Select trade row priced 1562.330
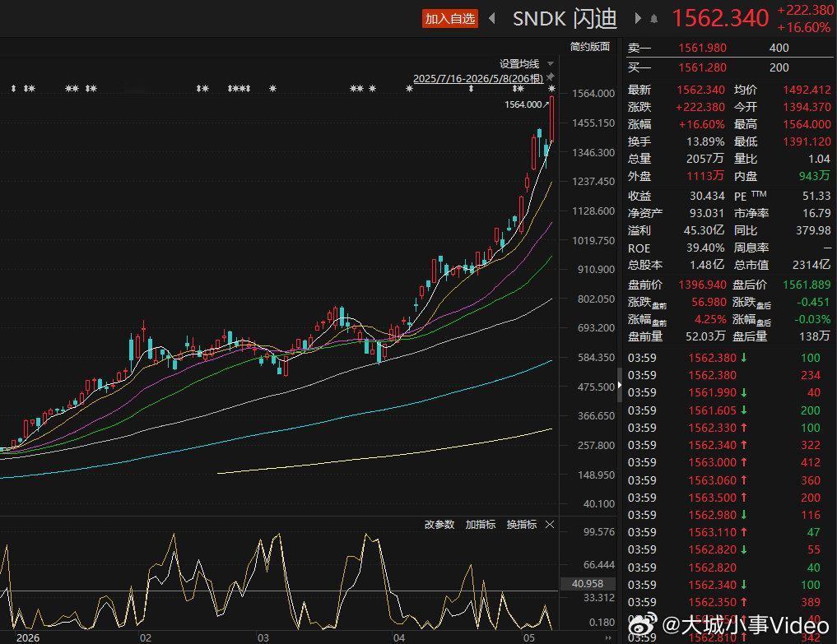This screenshot has width=837, height=644. (x=725, y=428)
